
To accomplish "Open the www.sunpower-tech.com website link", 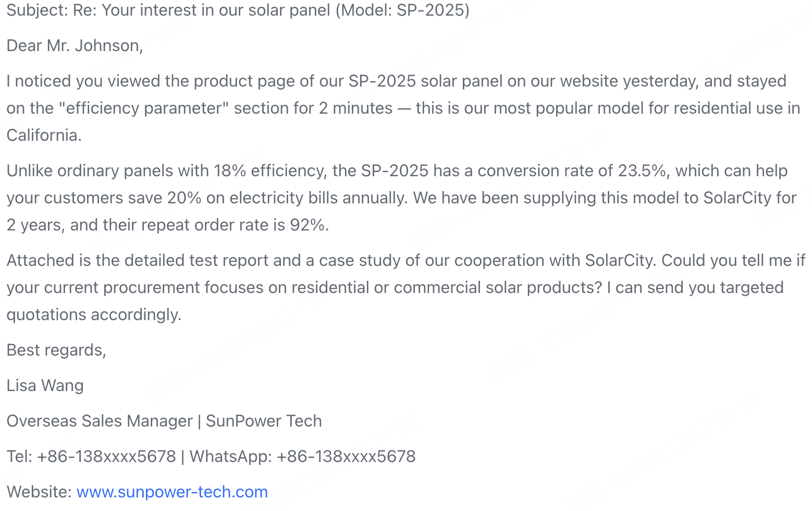I will tap(172, 492).
